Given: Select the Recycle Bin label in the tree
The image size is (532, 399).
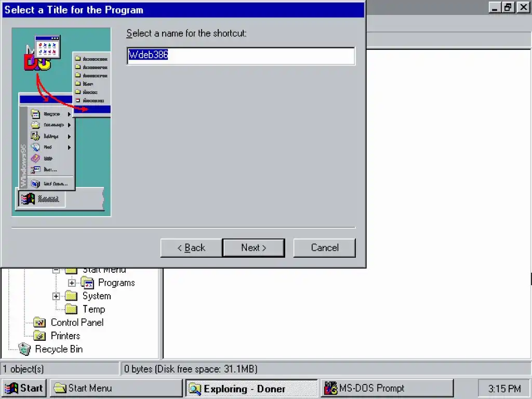Looking at the screenshot, I should click(x=59, y=349).
